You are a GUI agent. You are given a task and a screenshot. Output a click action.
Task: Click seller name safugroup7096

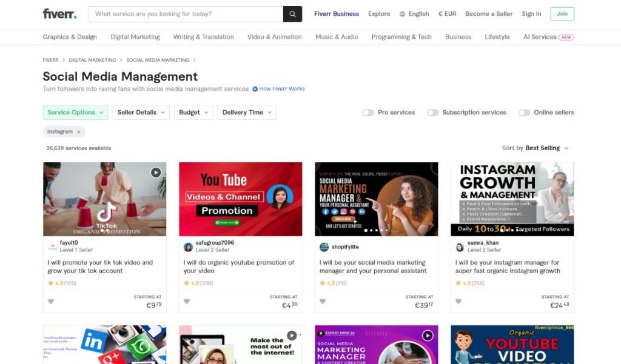click(215, 242)
